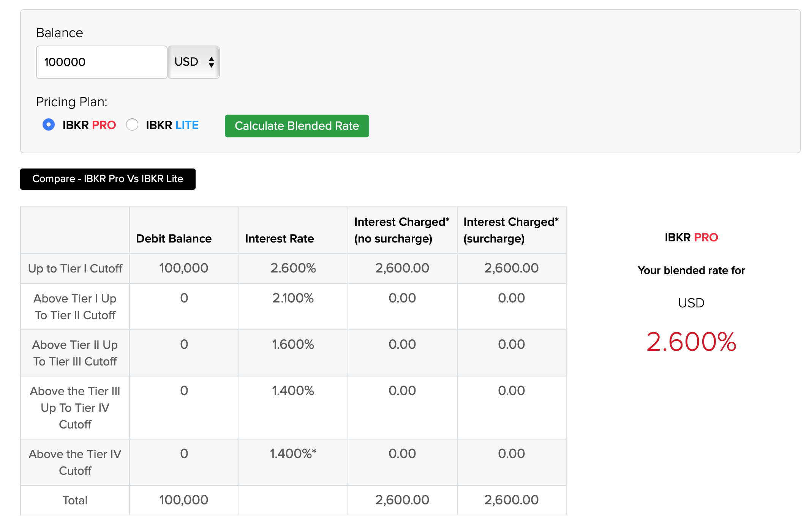Screen dimensions: 812x526
Task: Click the Your blended rate for text
Action: coord(691,271)
